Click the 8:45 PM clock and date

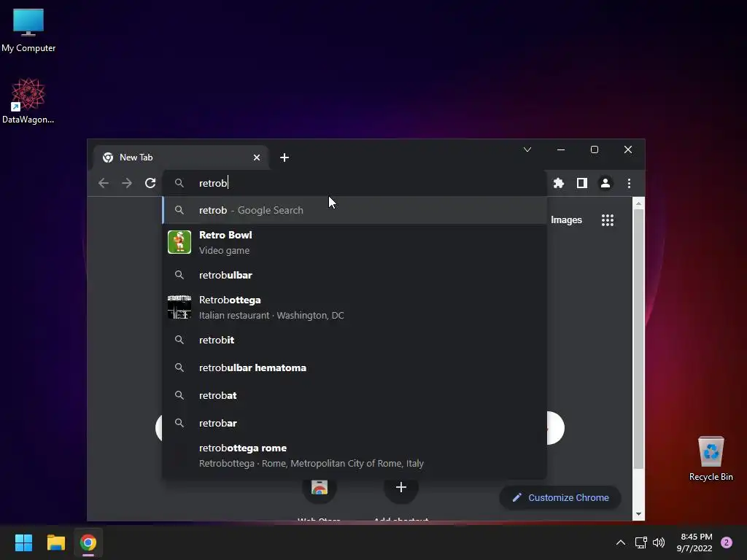[694, 542]
